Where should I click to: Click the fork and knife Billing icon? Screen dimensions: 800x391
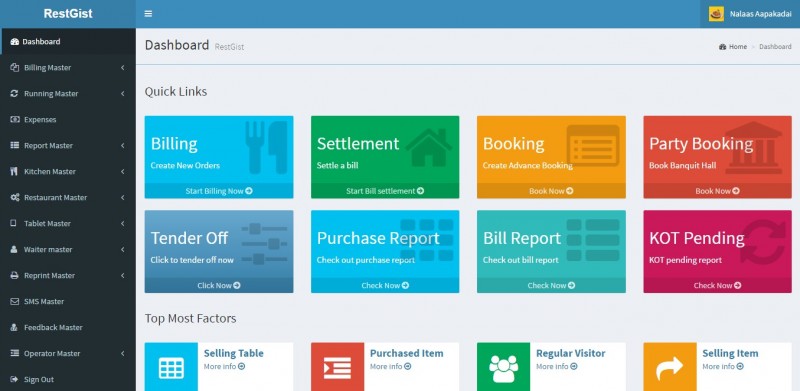tap(266, 147)
